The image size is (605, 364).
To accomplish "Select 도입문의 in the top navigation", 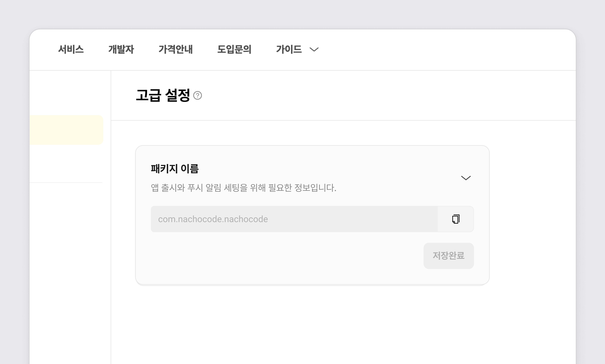I will point(234,49).
